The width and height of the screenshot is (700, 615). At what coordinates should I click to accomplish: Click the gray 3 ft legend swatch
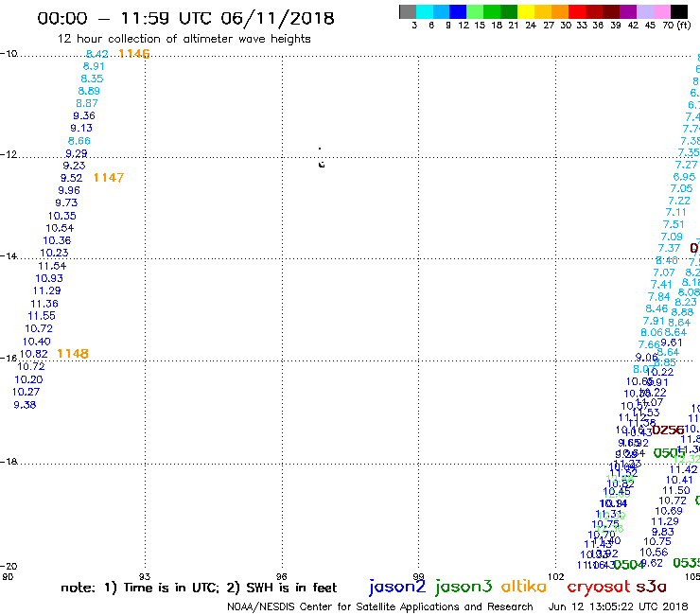pyautogui.click(x=408, y=11)
